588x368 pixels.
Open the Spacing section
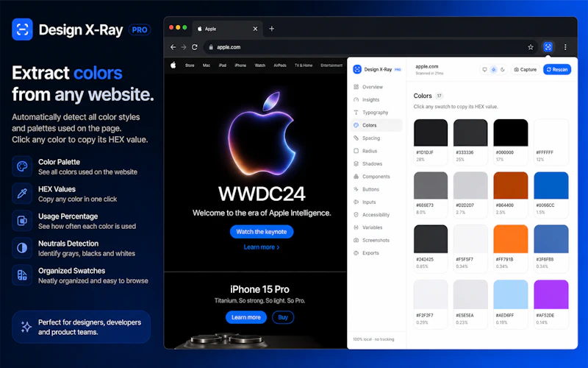pos(377,138)
